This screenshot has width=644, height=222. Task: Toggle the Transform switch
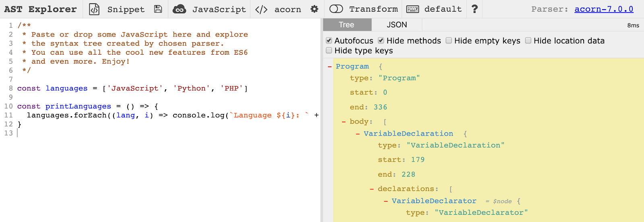coord(336,9)
